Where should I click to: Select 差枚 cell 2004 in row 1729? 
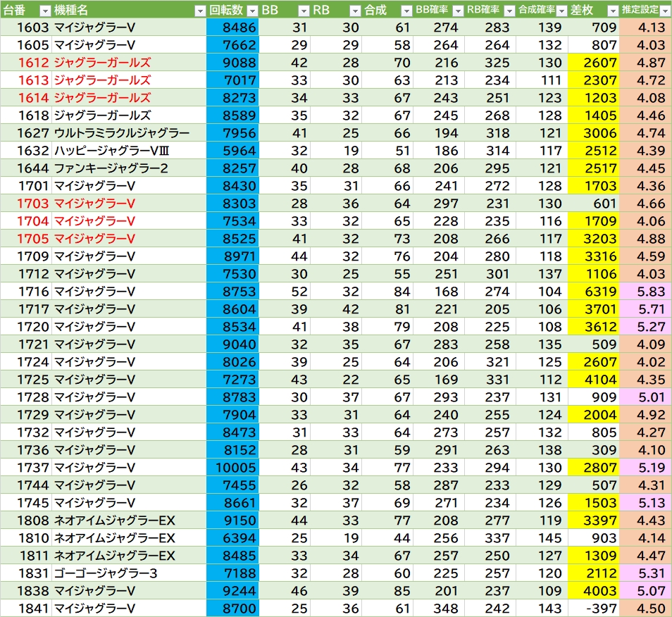(x=594, y=415)
